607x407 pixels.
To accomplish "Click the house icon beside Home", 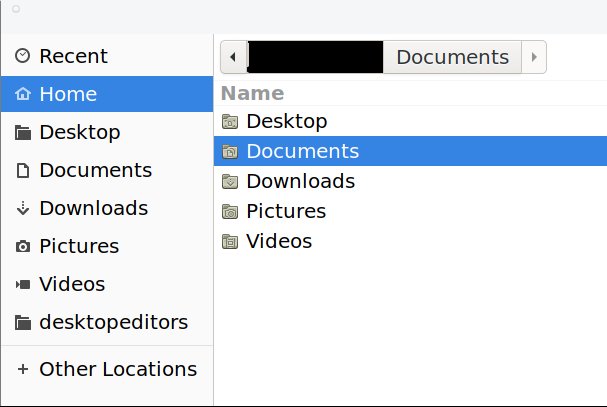I will coord(22,94).
